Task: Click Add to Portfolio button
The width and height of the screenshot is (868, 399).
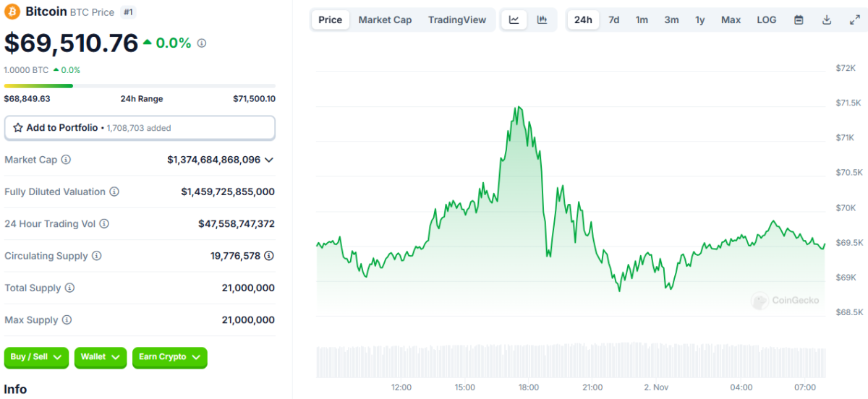Action: coord(140,128)
